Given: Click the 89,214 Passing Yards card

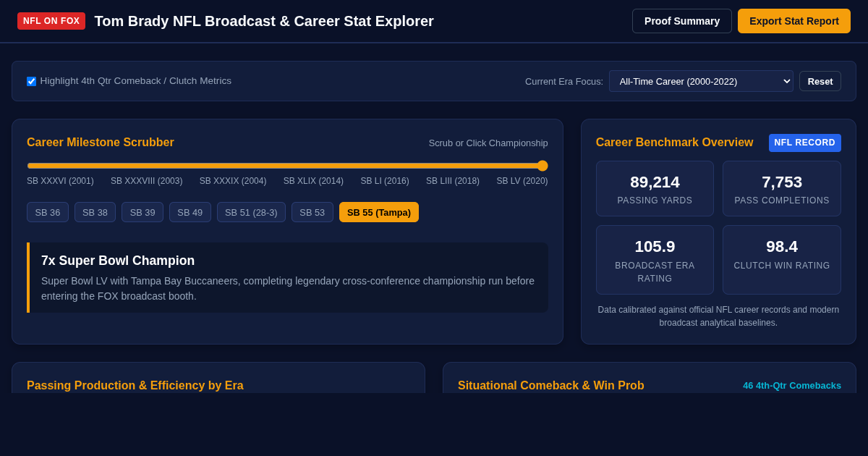Looking at the screenshot, I should [x=655, y=188].
